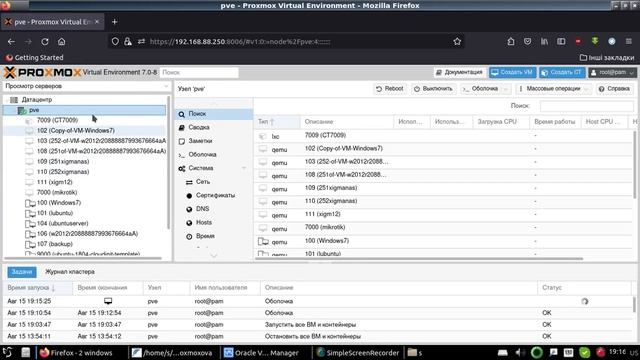Click Создать VM button
Viewport: 640px width, 360px height.
[513, 72]
